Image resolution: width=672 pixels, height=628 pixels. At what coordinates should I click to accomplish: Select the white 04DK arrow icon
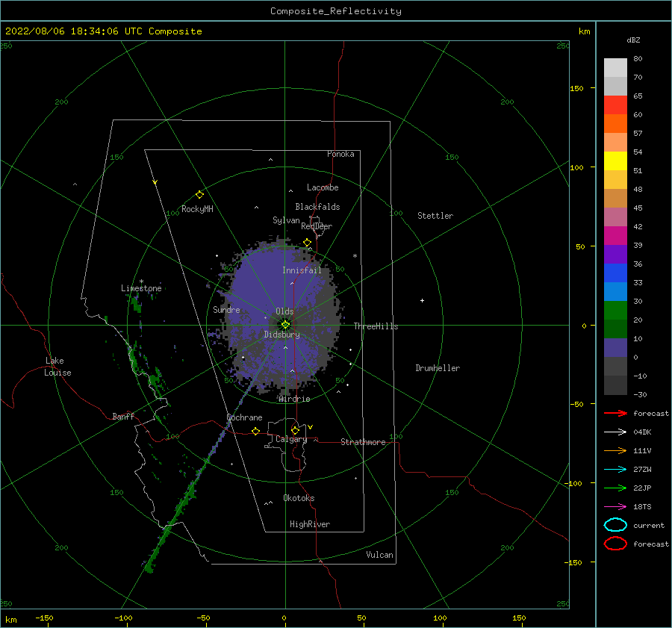(x=615, y=432)
